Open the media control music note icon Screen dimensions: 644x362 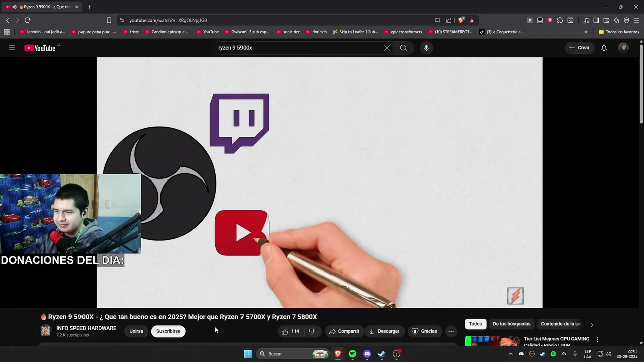[586, 20]
